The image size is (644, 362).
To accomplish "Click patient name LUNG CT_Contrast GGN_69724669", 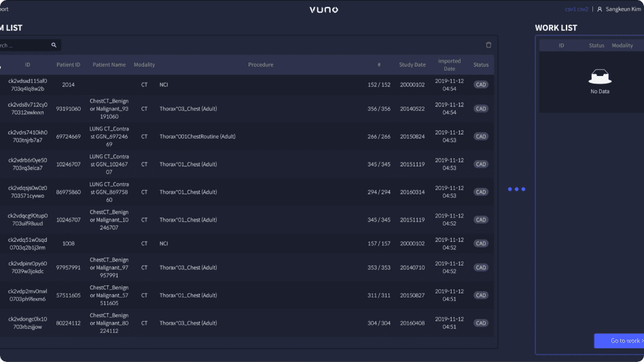I will tap(109, 137).
